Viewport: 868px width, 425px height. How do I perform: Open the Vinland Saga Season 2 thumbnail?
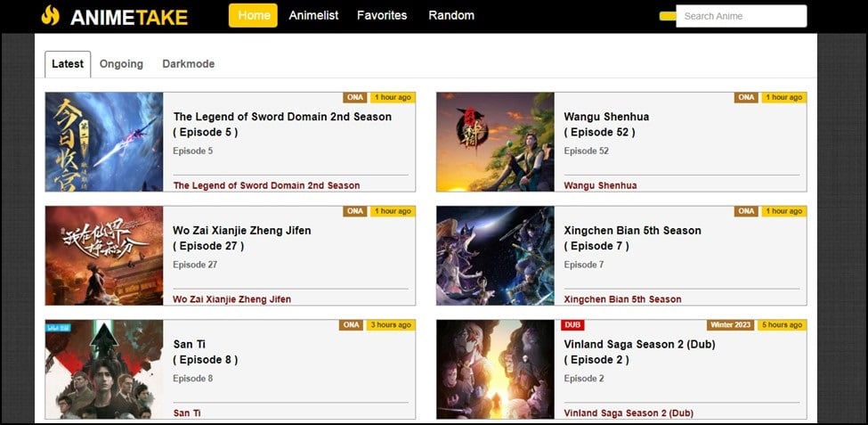click(x=496, y=369)
